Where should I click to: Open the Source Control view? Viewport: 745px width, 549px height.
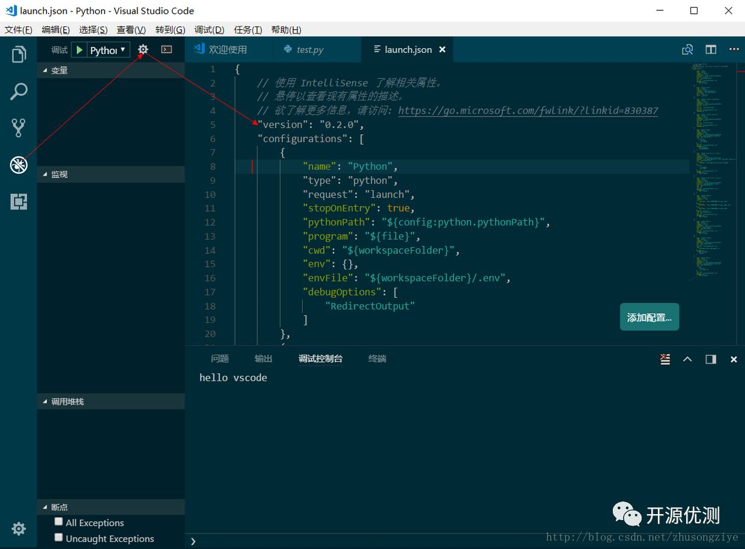tap(19, 127)
